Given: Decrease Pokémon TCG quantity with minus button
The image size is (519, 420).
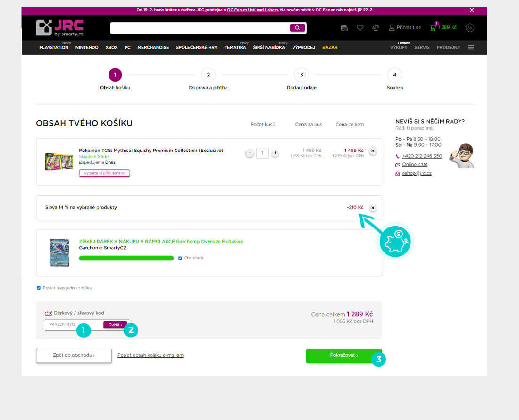Looking at the screenshot, I should [x=250, y=153].
